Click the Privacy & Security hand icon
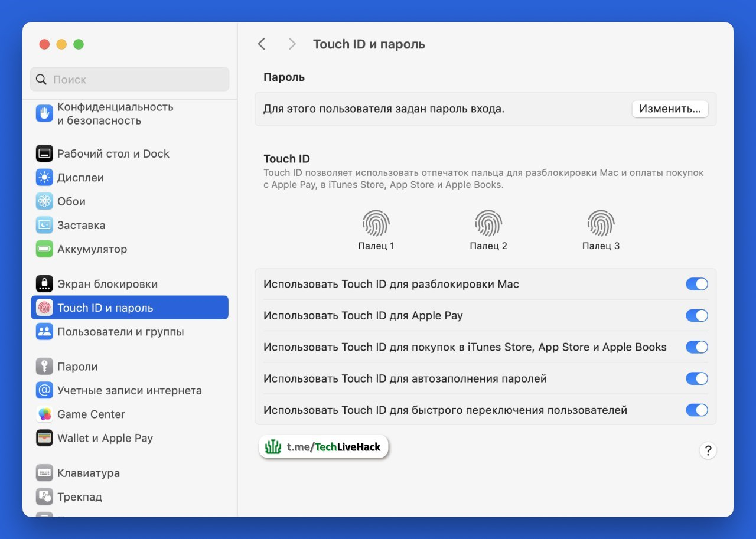 coord(44,113)
